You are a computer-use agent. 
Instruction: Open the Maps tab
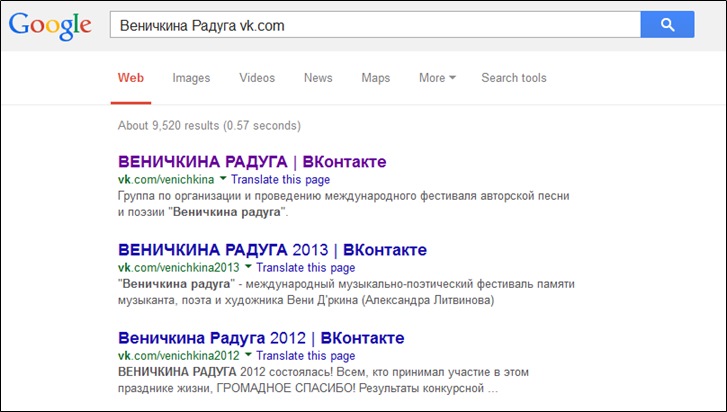[376, 78]
